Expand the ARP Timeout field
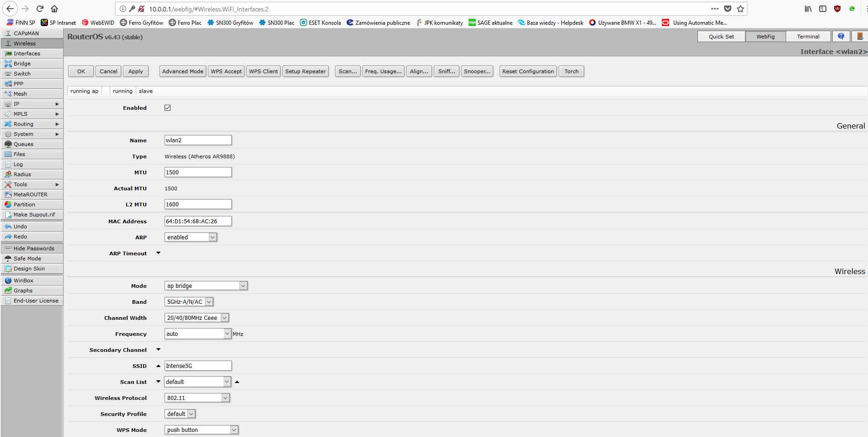This screenshot has width=868, height=437. coord(159,253)
